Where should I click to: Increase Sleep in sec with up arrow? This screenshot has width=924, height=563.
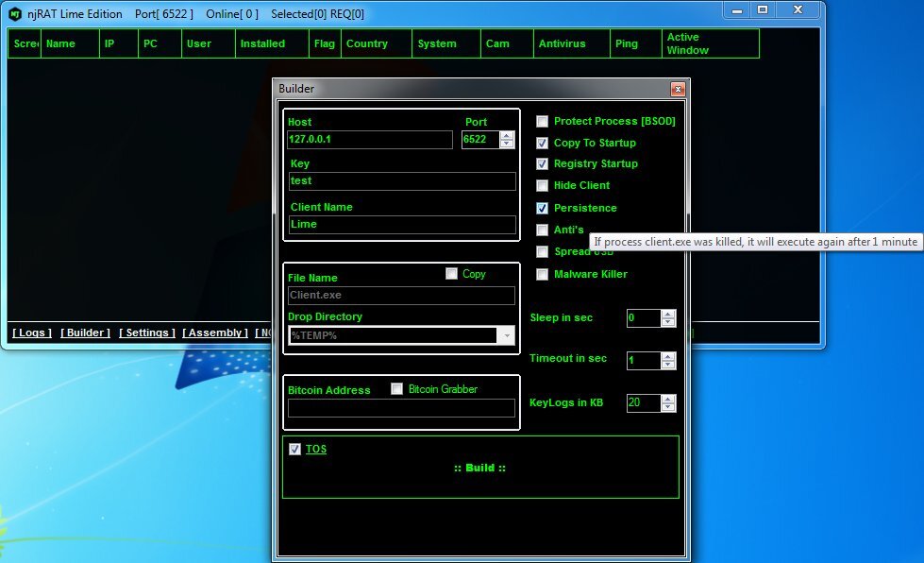(668, 315)
